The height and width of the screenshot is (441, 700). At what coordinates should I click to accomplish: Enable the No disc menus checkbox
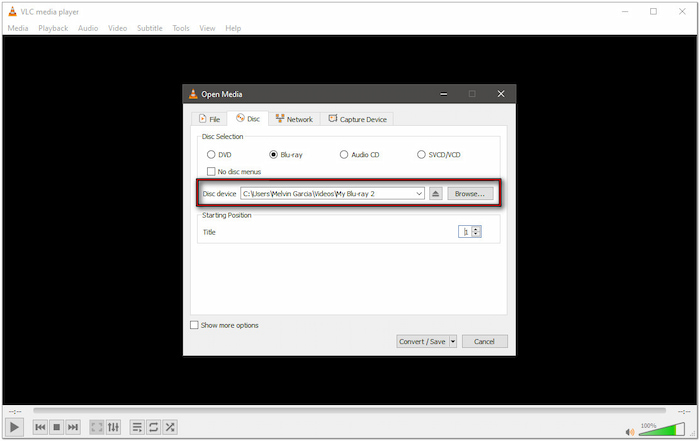click(211, 172)
